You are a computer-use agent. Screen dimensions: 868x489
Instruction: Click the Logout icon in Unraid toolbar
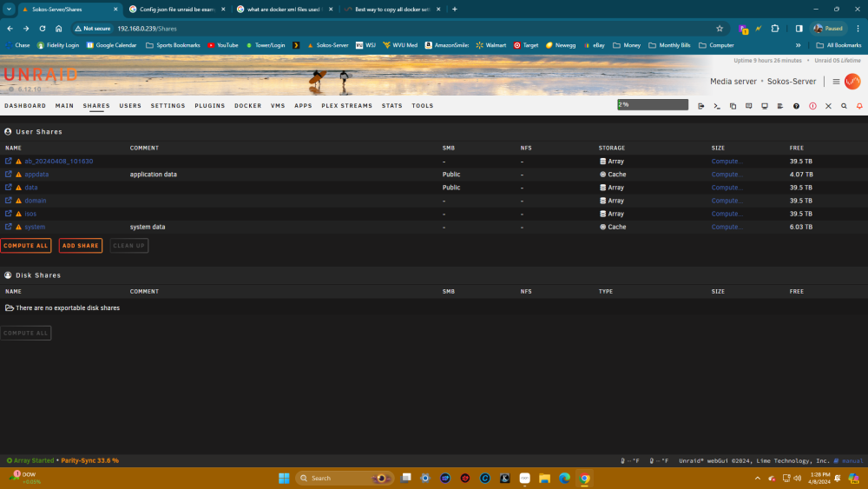point(700,106)
